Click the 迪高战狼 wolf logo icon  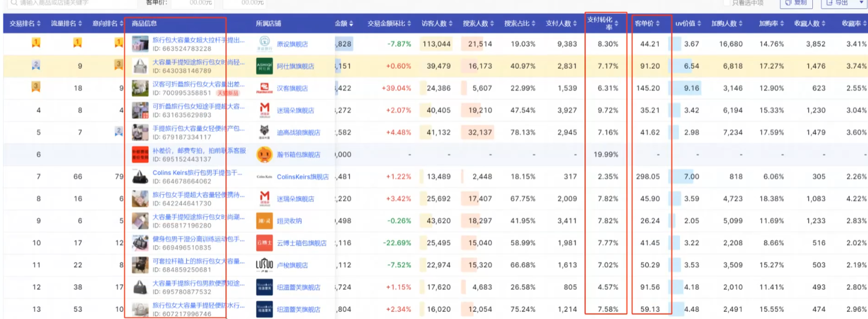coord(264,132)
